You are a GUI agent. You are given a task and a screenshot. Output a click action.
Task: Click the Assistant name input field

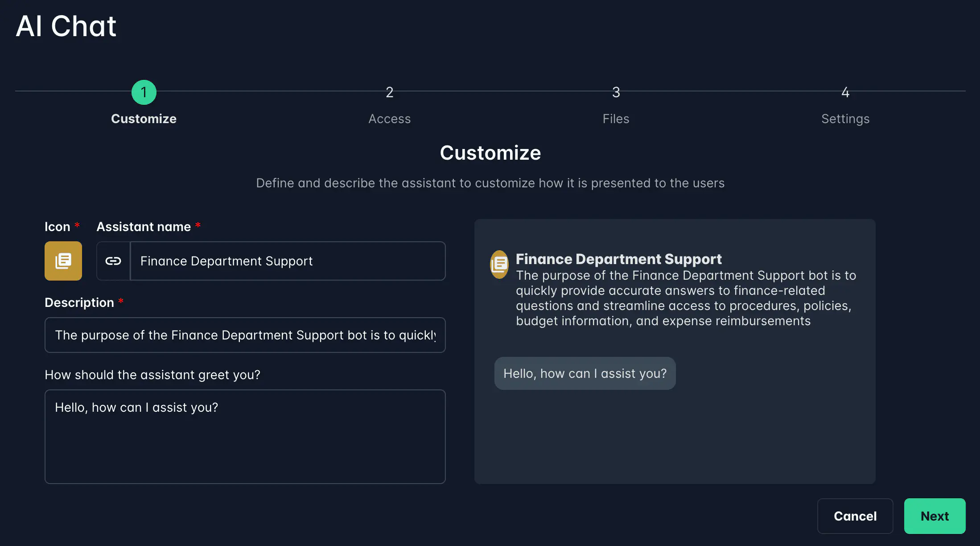tap(288, 261)
